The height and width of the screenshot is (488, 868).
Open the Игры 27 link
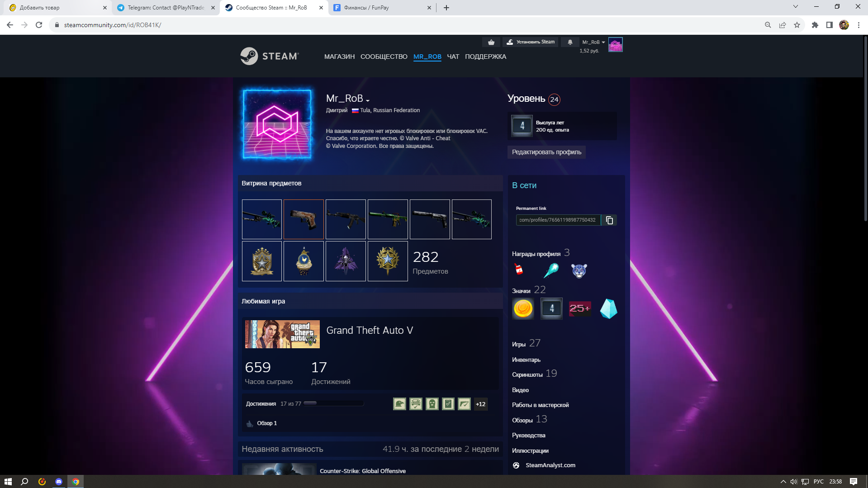point(526,344)
